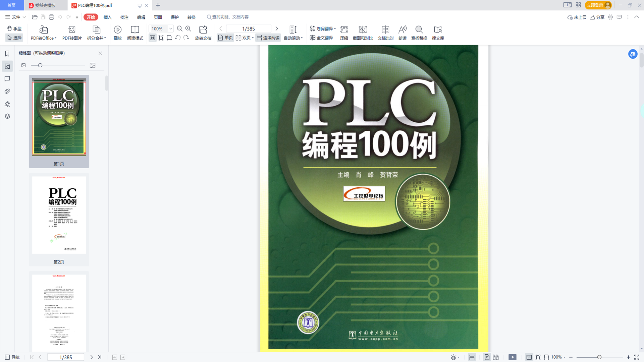Open the 转换 ribbon tab

191,17
